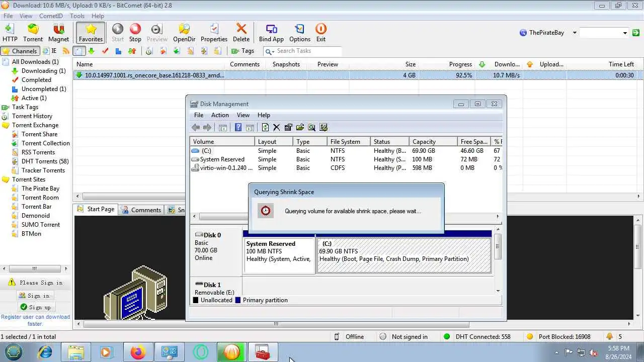644x362 pixels.
Task: Click the Bind App toolbar icon
Action: click(x=271, y=33)
